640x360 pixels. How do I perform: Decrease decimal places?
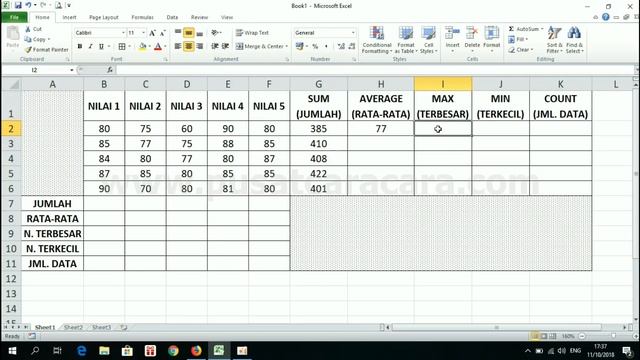[x=352, y=47]
